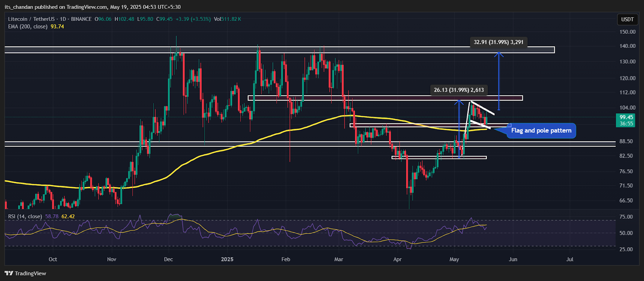Click the countdown 36:55 on price axis

[626, 124]
